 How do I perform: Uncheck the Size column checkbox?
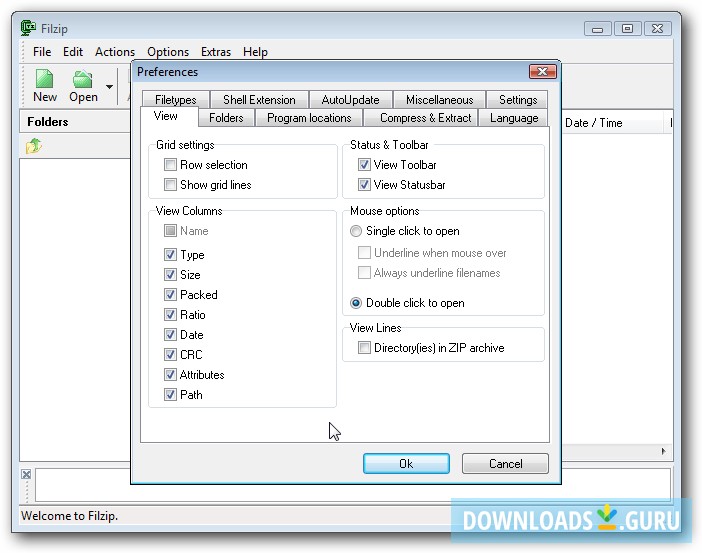pyautogui.click(x=170, y=274)
